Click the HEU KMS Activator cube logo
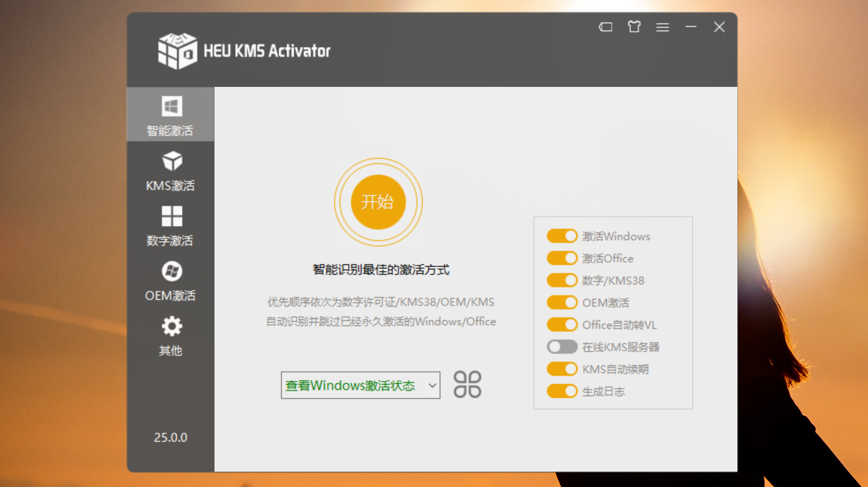Screen dimensions: 868x487 pyautogui.click(x=177, y=51)
